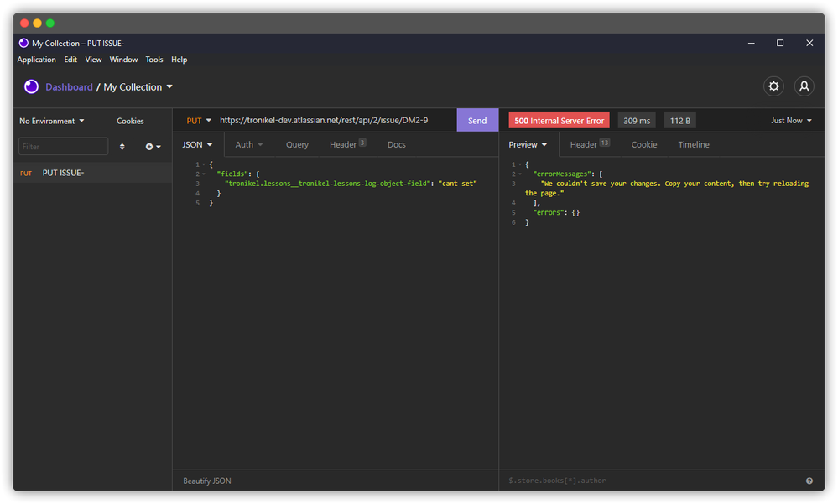
Task: Send the request with the Send button
Action: (x=477, y=121)
